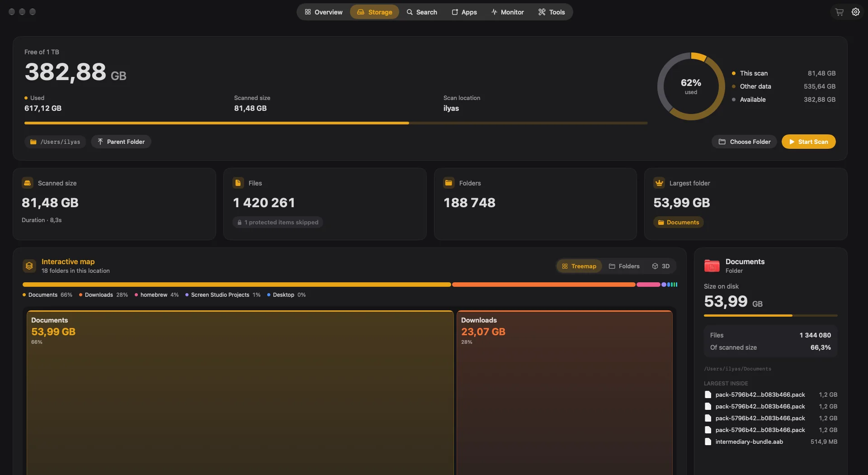The width and height of the screenshot is (868, 475).
Task: Click the Interactive map layers icon
Action: pos(29,266)
